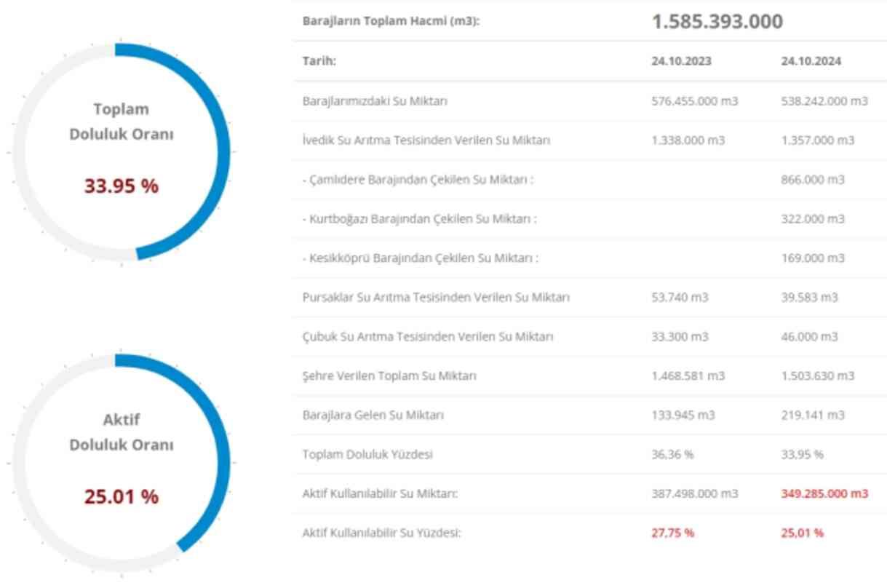This screenshot has width=887, height=588.
Task: Click Çubuk Su Arıtma Tesisinden row label
Action: click(x=428, y=337)
